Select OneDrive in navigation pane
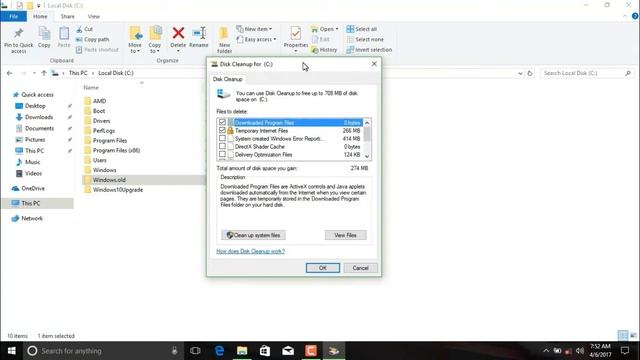The width and height of the screenshot is (640, 360). (x=33, y=189)
